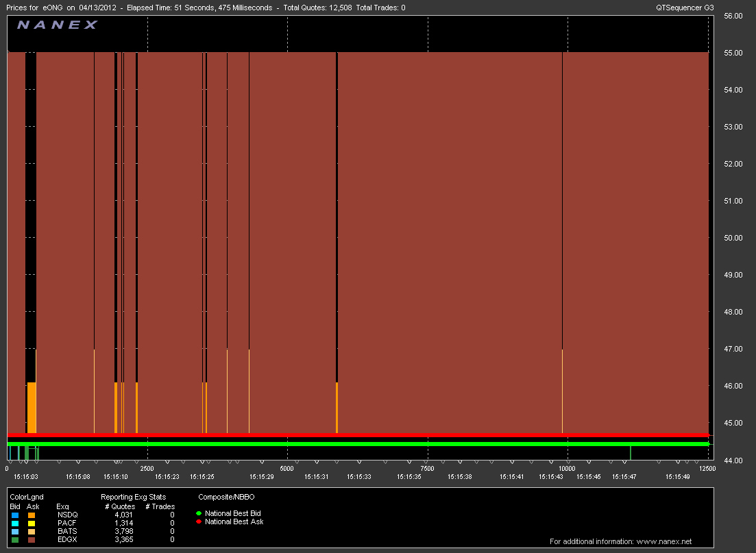Viewport: 756px width, 553px height.
Task: Click the 15:15:08 time label
Action: tap(78, 477)
